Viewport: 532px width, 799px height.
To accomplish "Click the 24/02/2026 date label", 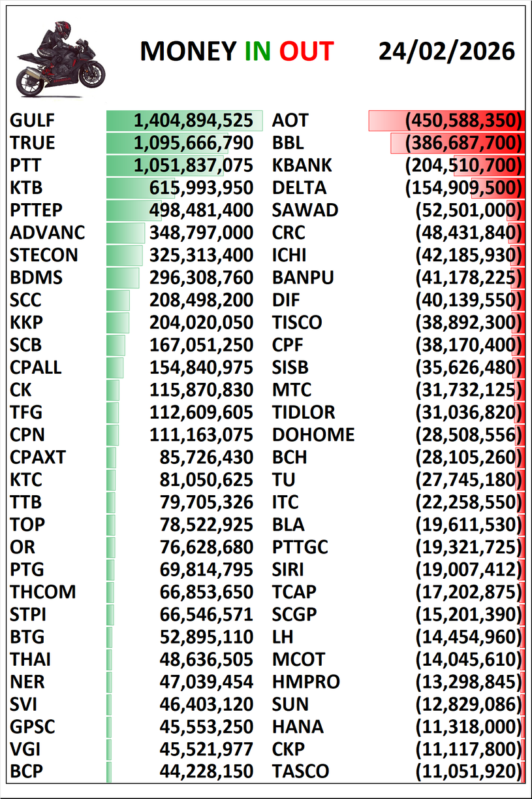I will [x=446, y=51].
